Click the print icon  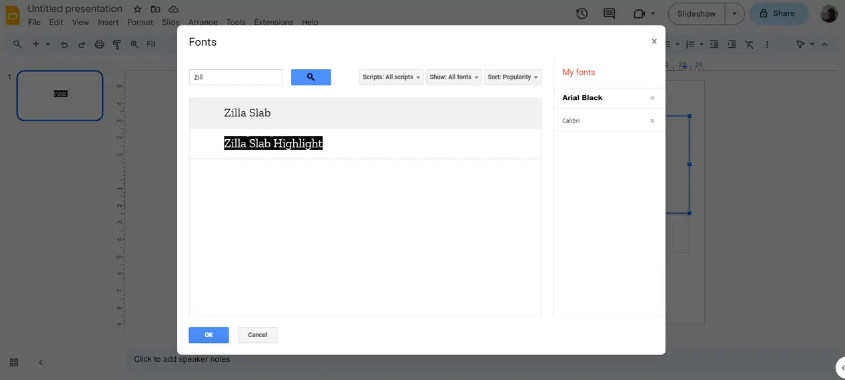point(99,44)
